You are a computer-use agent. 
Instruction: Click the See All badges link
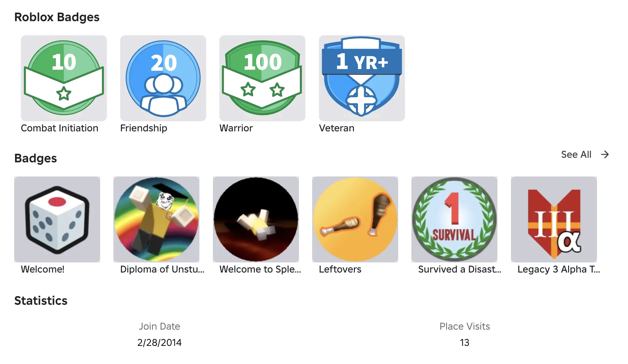pyautogui.click(x=576, y=154)
